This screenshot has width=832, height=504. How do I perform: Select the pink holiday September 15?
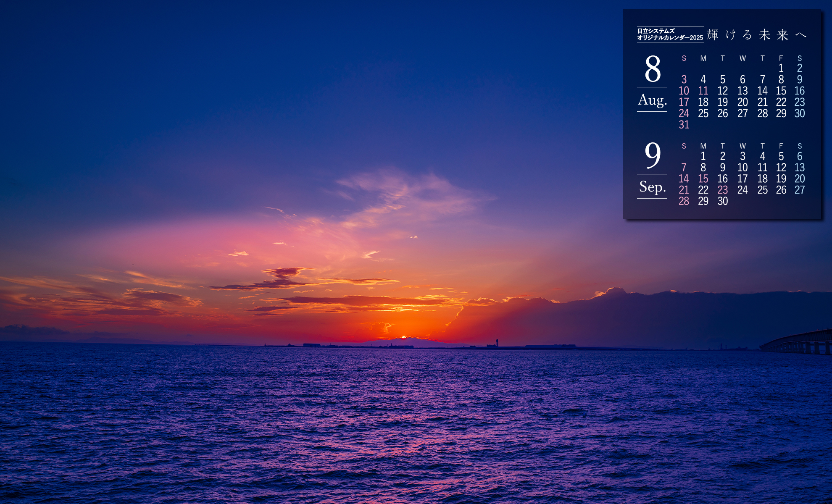pos(703,179)
